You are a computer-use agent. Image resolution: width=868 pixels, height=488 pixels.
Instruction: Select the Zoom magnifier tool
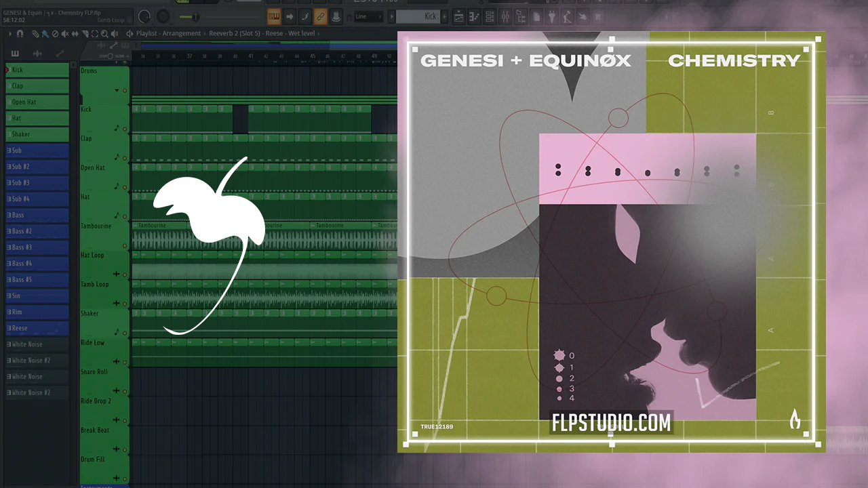(x=104, y=33)
